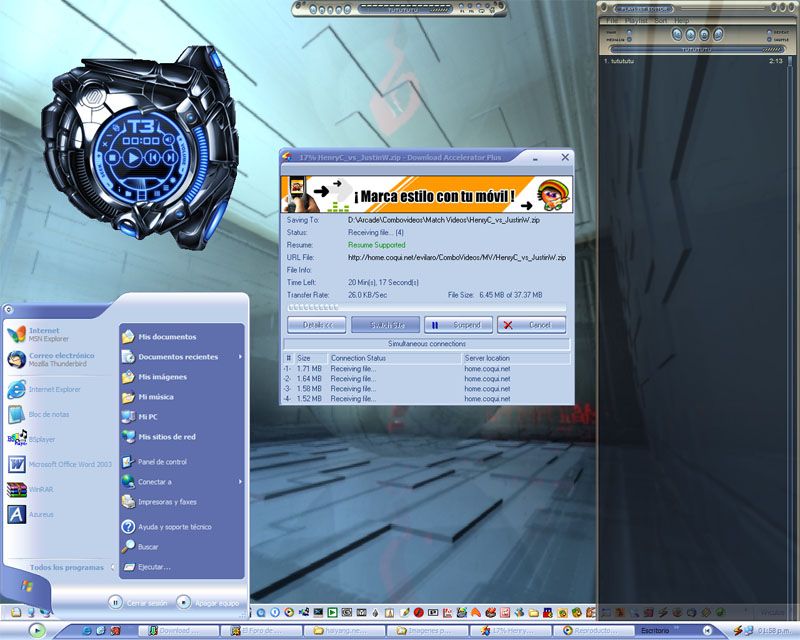Image resolution: width=800 pixels, height=640 pixels.
Task: Switch to Download taskbar window
Action: click(179, 631)
